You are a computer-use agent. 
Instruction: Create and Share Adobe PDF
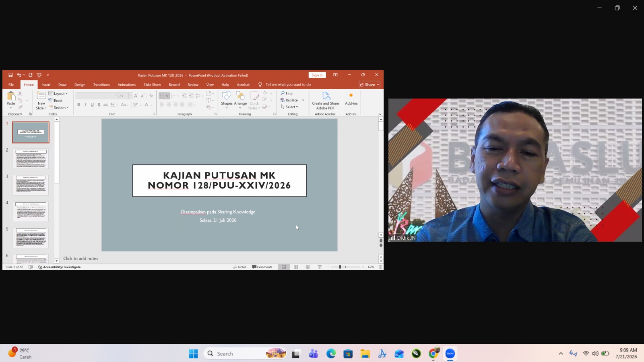[x=325, y=100]
